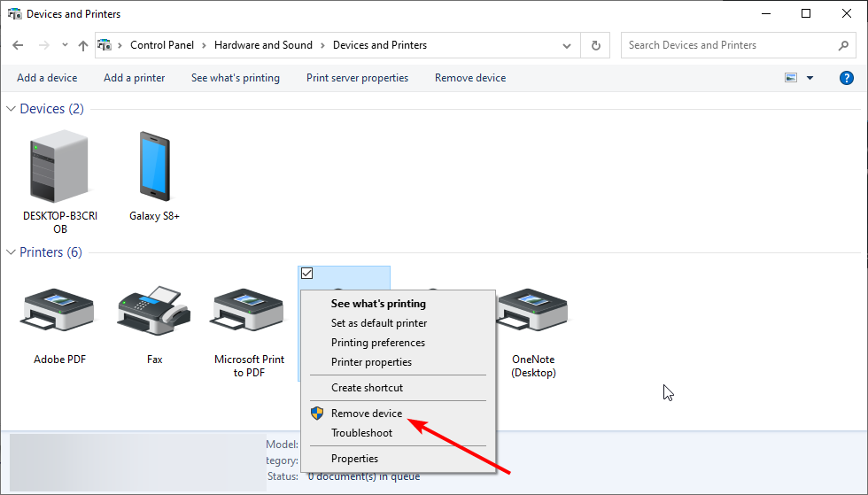Expand the chevron after Hardware and Sound
This screenshot has width=868, height=495.
(x=322, y=45)
